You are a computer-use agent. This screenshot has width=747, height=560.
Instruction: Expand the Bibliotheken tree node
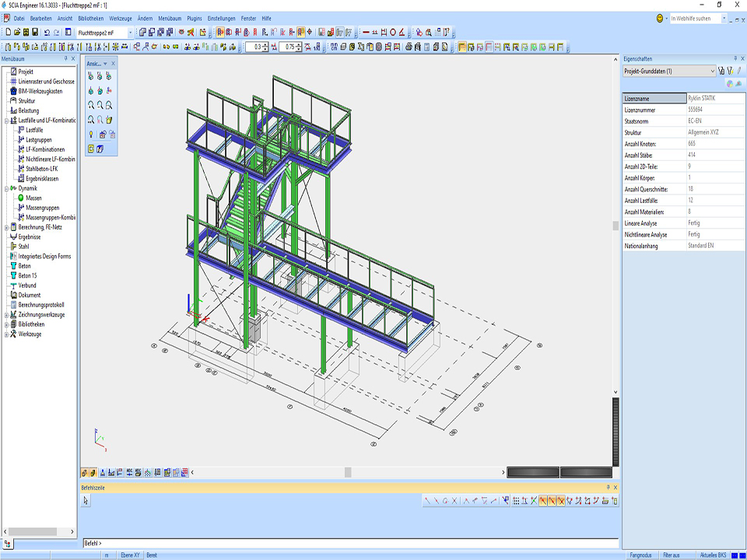click(6, 324)
